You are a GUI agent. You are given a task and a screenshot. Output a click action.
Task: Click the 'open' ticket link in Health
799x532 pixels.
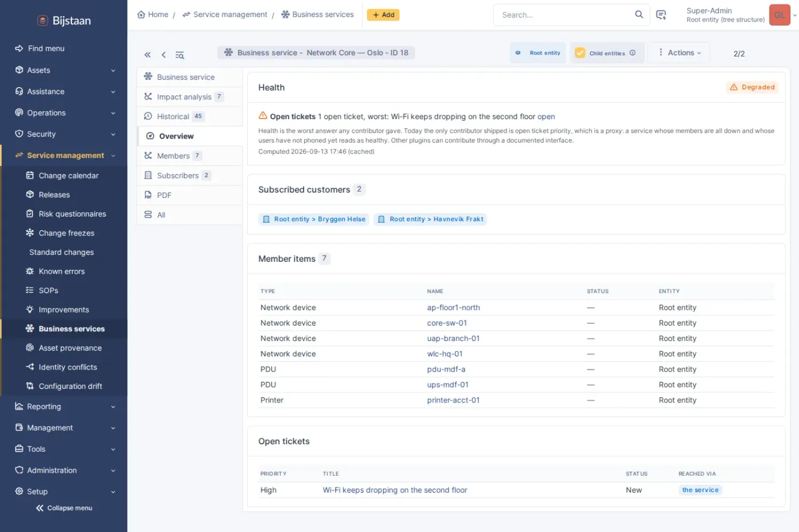(x=546, y=116)
